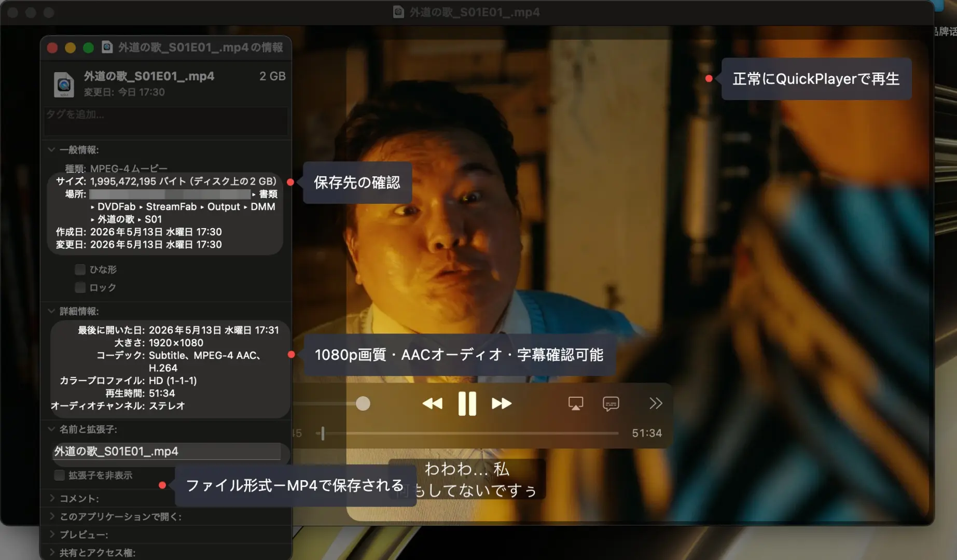Open the double-chevron more options menu
This screenshot has height=560, width=957.
[656, 403]
